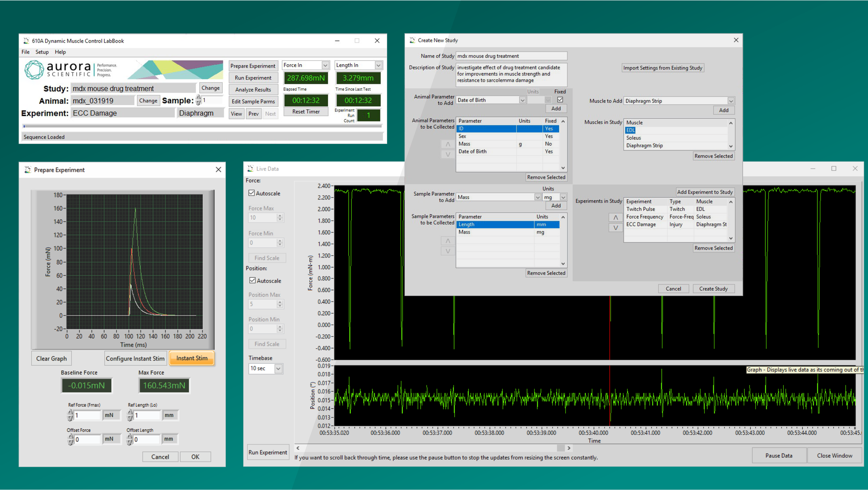Viewport: 868px width, 490px height.
Task: Click Prev button in LabBook
Action: 253,114
